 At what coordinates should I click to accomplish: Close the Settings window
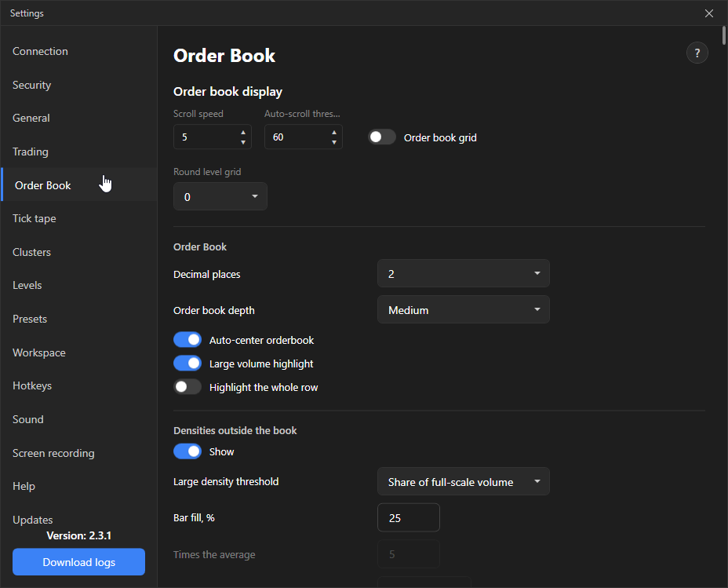(x=708, y=13)
